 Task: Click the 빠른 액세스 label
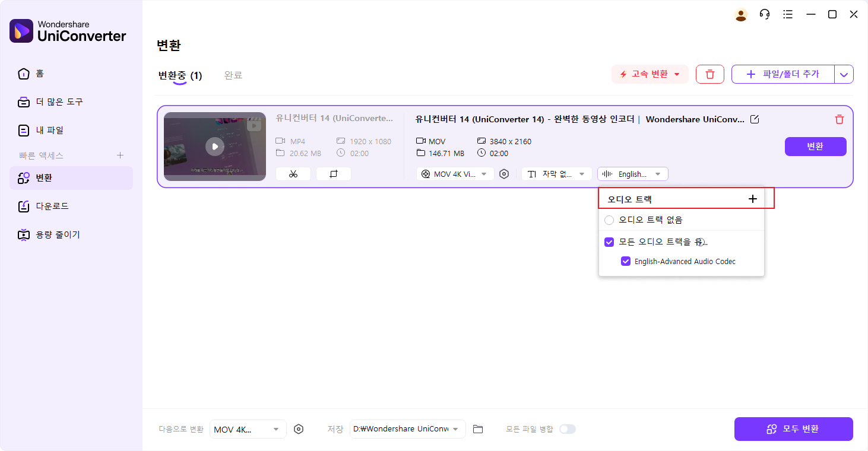(x=41, y=155)
